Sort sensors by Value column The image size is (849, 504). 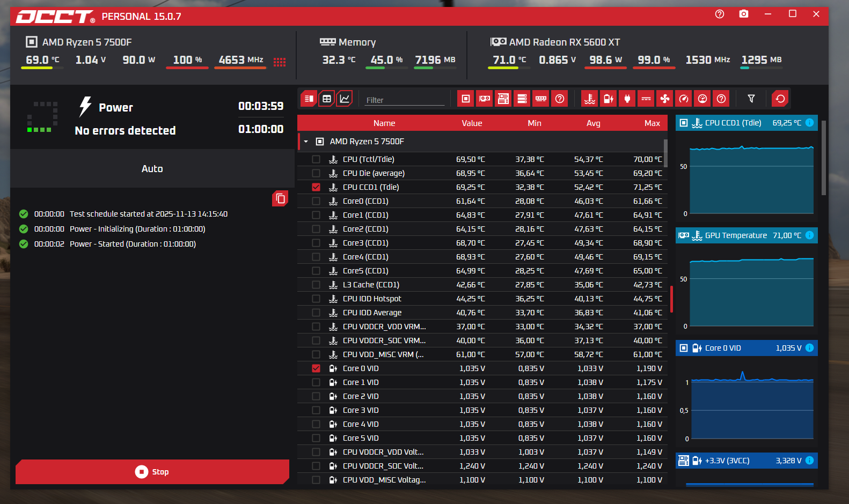[472, 123]
